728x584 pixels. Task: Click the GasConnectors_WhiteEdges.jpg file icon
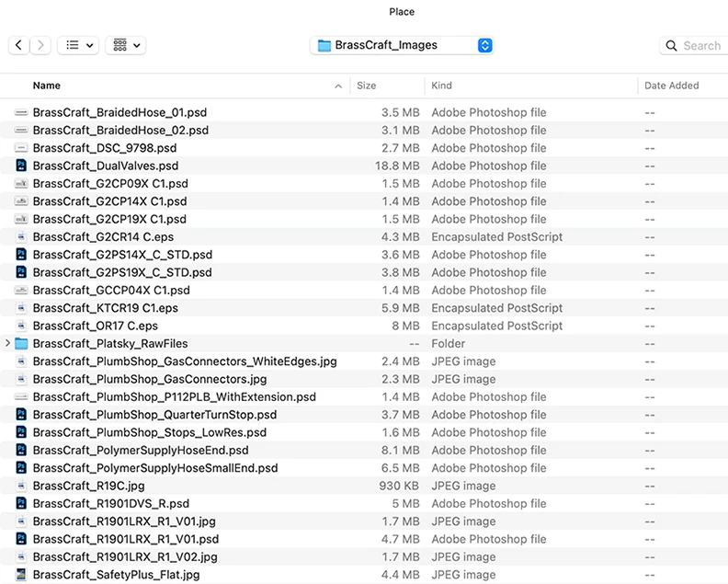click(21, 361)
